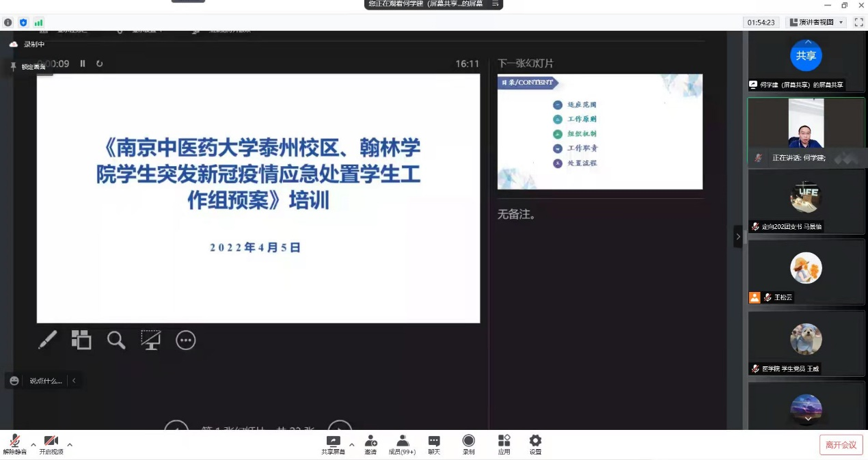The image size is (868, 460).
Task: Open the 邀请 invite panel
Action: tap(370, 445)
